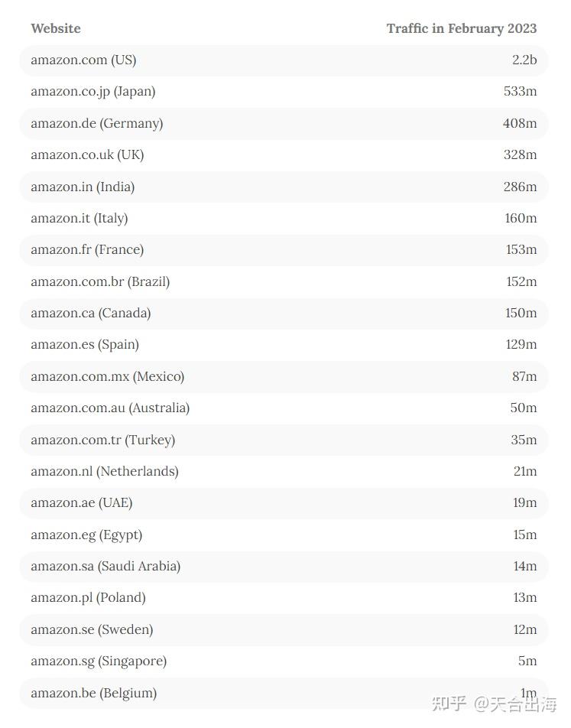This screenshot has height=728, width=571.
Task: Click the Traffic in February 2023 header
Action: pyautogui.click(x=461, y=28)
